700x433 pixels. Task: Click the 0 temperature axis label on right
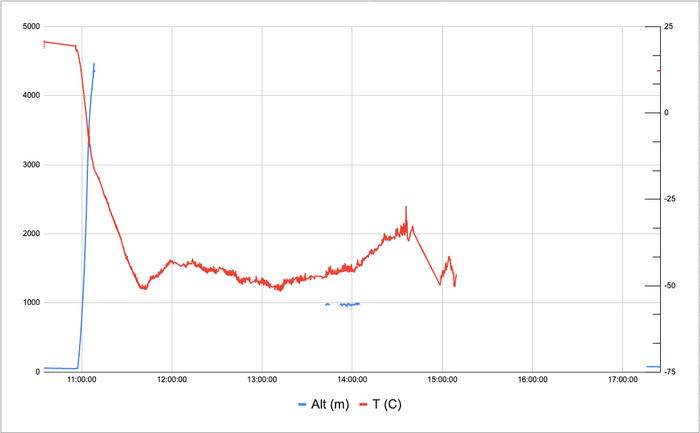click(x=667, y=113)
